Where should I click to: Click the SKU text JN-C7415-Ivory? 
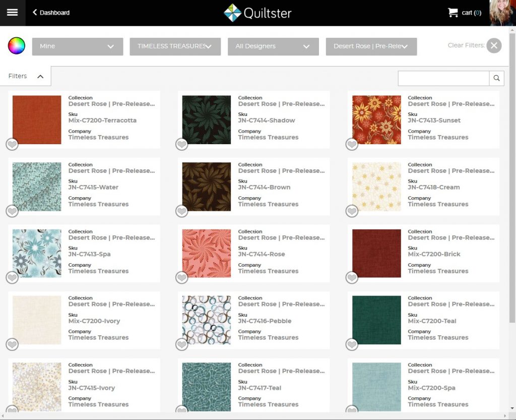[92, 388]
